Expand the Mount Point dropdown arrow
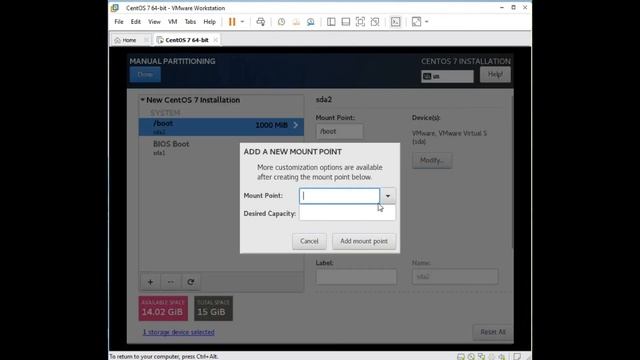640x360 pixels. 388,196
